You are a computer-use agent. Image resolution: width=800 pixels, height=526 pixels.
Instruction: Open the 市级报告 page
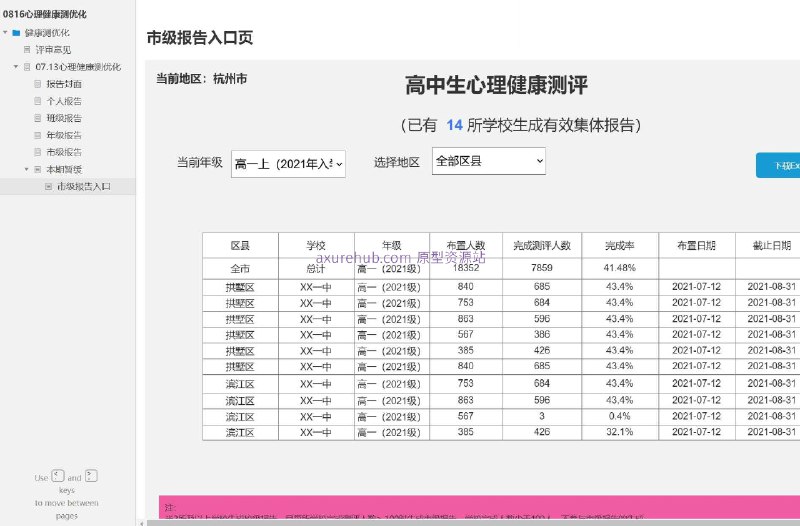pyautogui.click(x=64, y=152)
